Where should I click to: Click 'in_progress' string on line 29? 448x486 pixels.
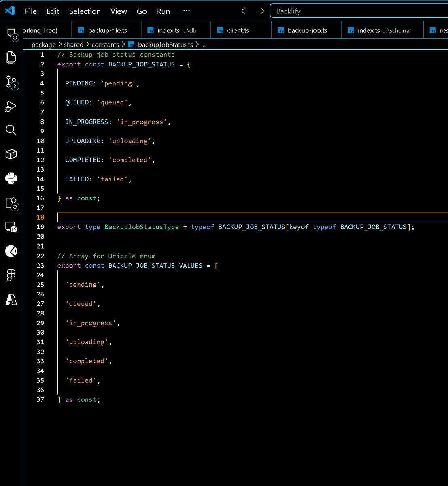(91, 323)
